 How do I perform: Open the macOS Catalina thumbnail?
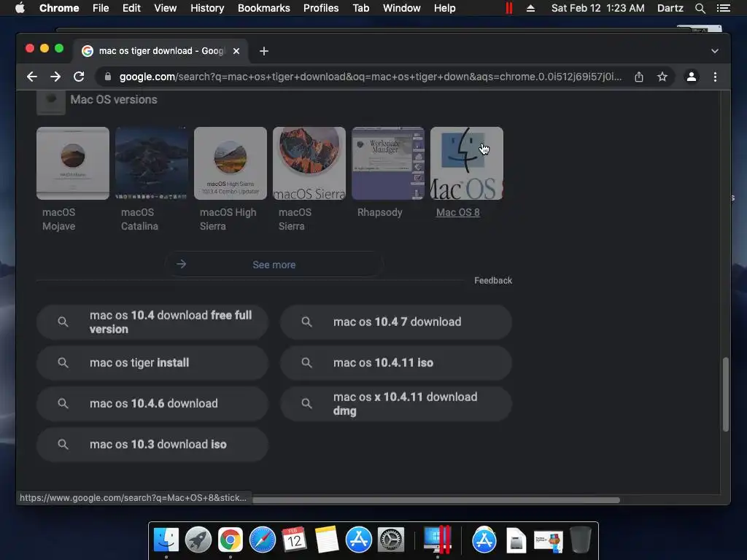coord(152,163)
